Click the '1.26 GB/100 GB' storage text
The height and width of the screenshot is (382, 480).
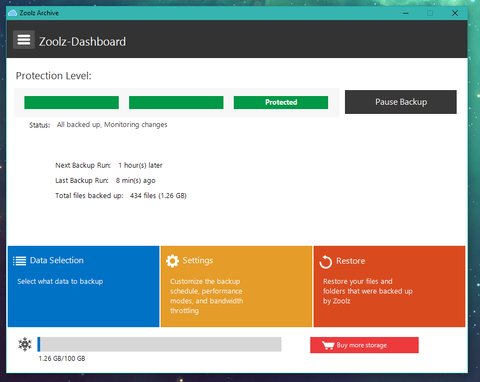[x=62, y=359]
